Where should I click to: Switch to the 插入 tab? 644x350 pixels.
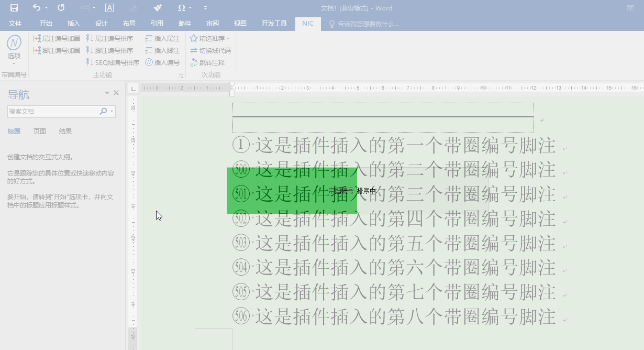(74, 24)
